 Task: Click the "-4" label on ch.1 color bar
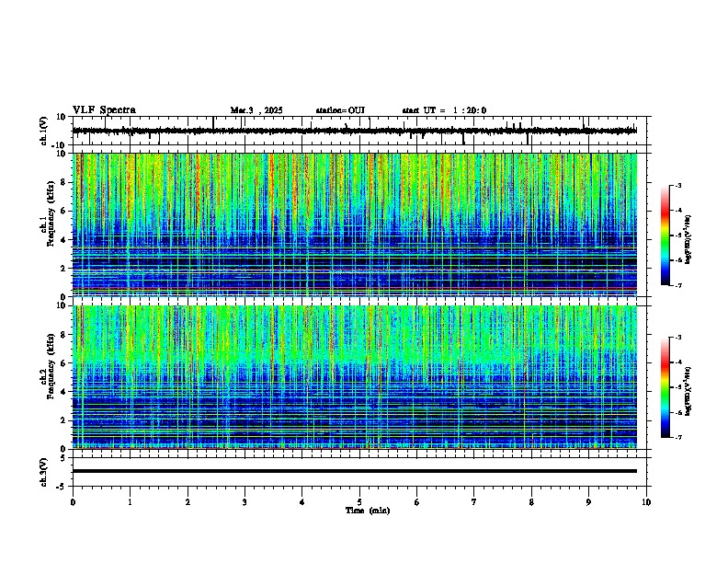[677, 211]
